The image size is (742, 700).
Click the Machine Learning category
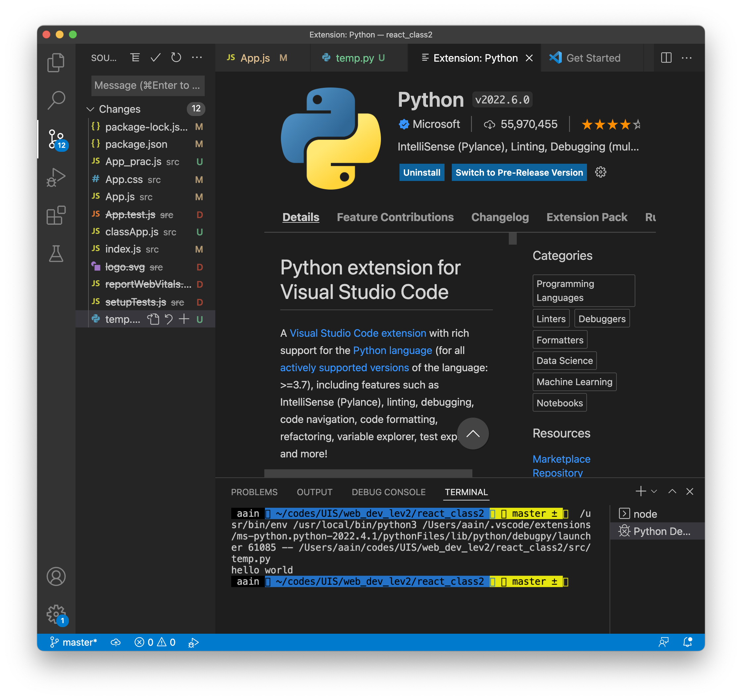tap(574, 381)
